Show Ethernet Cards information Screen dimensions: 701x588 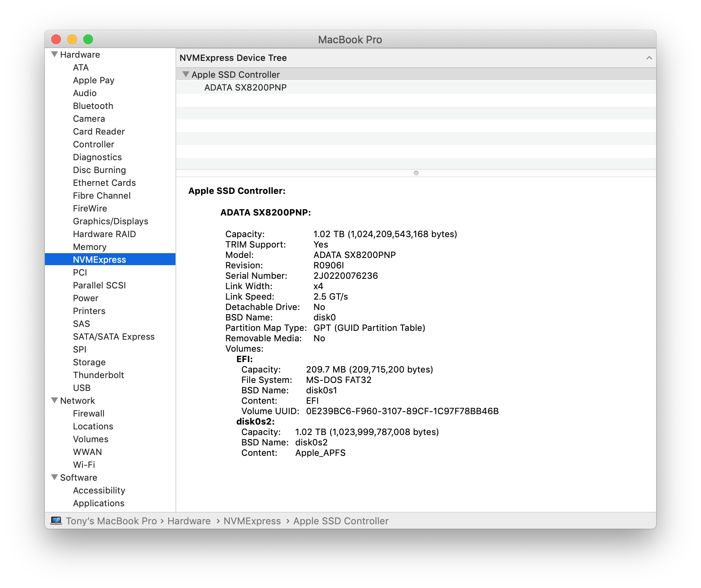click(x=104, y=183)
